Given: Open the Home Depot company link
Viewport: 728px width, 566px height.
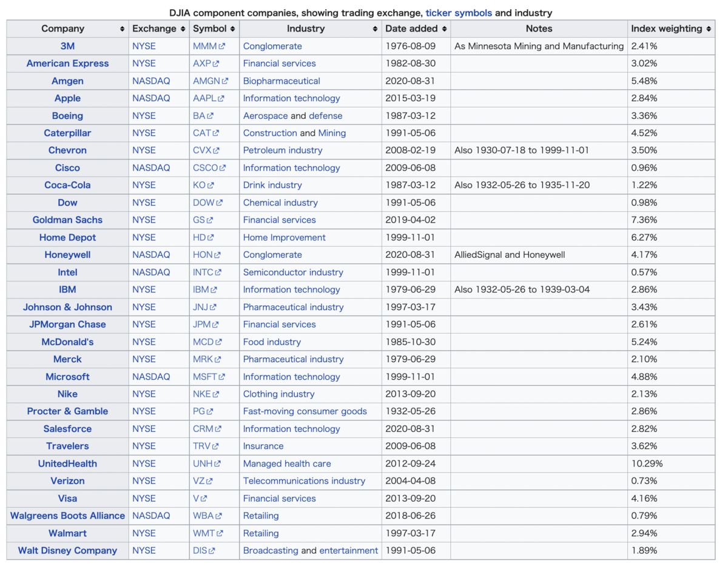Looking at the screenshot, I should (67, 238).
